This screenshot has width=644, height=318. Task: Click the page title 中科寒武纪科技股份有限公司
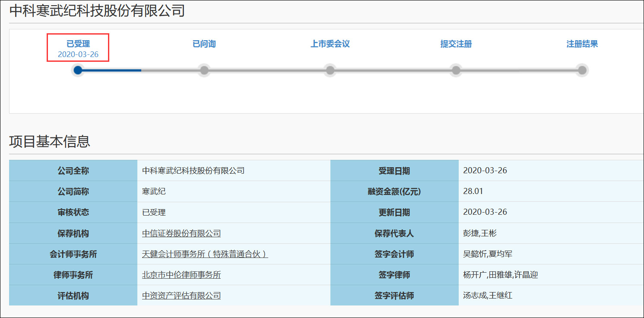pos(97,10)
